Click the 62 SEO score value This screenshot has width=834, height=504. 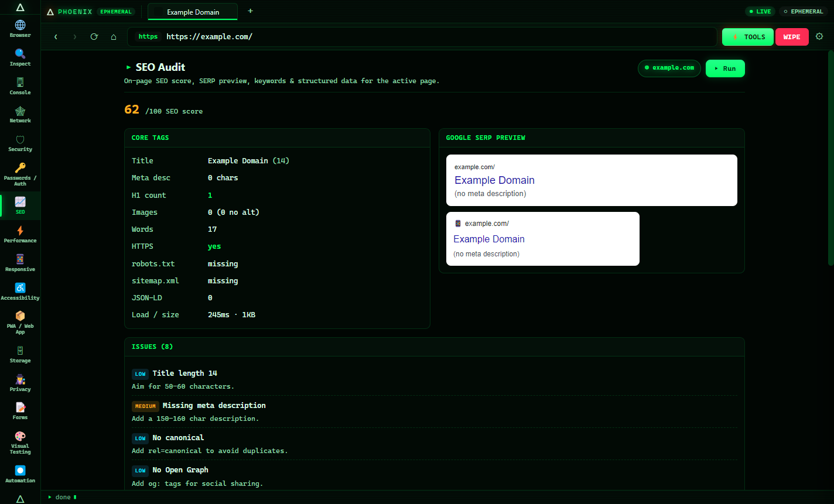(x=132, y=109)
